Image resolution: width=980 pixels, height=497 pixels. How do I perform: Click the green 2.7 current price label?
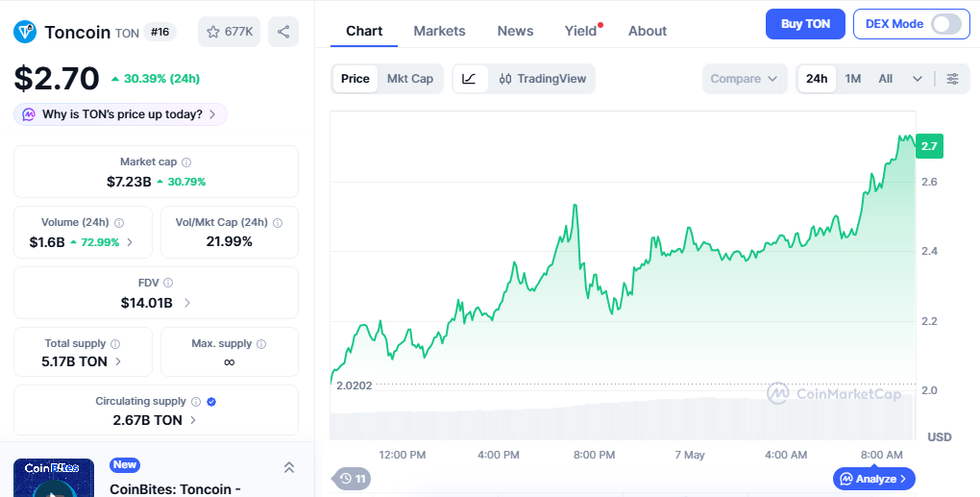tap(929, 146)
